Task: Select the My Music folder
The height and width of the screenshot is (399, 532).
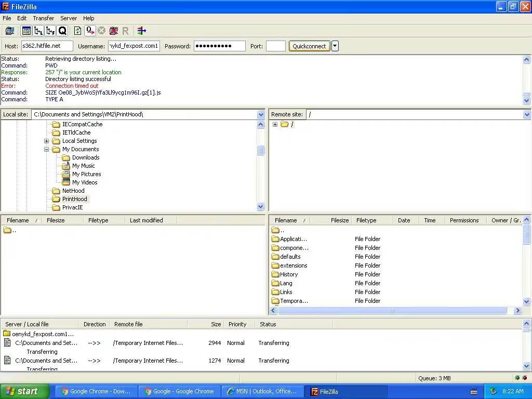Action: coord(83,166)
